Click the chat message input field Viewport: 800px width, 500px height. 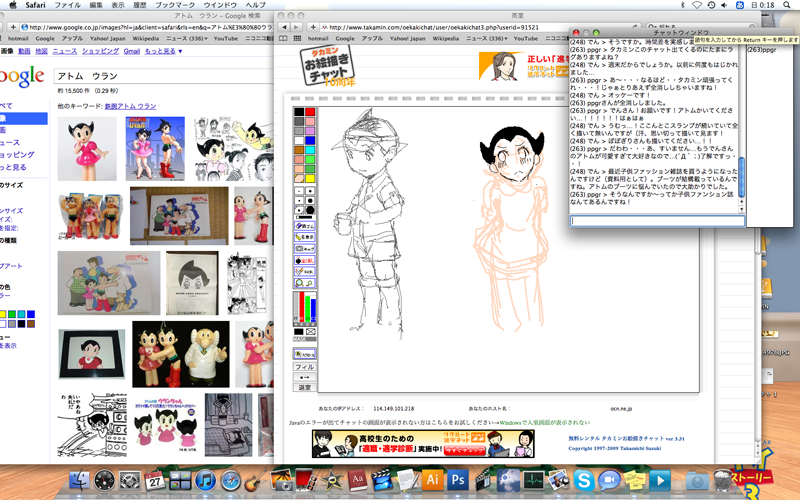(657, 221)
